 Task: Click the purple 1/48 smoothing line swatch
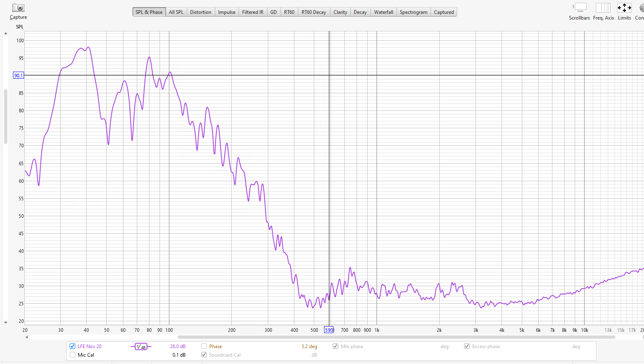(141, 346)
